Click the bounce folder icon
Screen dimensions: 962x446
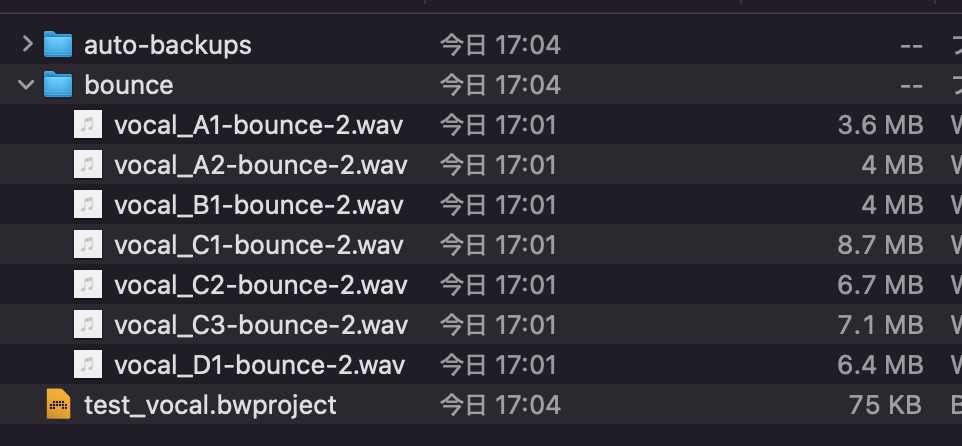click(58, 85)
